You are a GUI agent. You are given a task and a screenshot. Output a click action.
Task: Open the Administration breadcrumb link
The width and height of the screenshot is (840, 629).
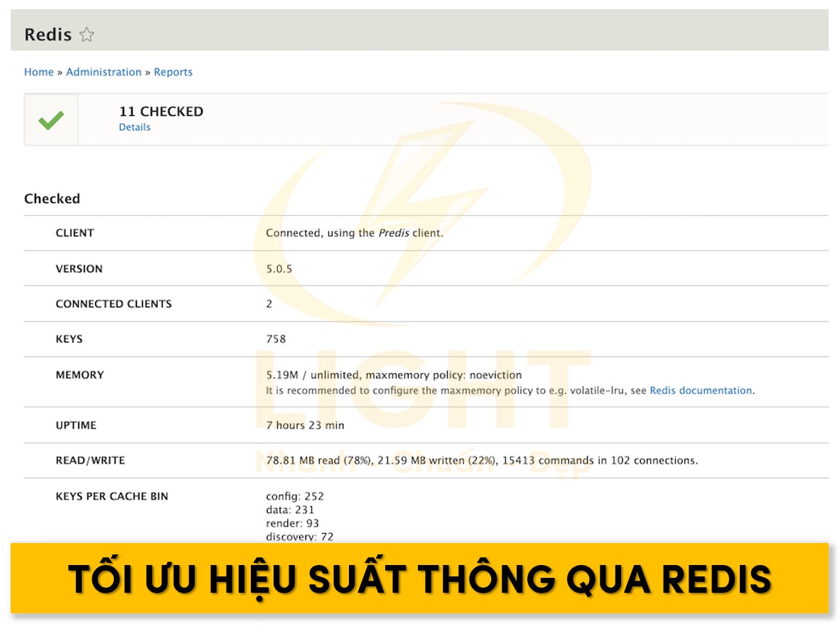point(103,72)
